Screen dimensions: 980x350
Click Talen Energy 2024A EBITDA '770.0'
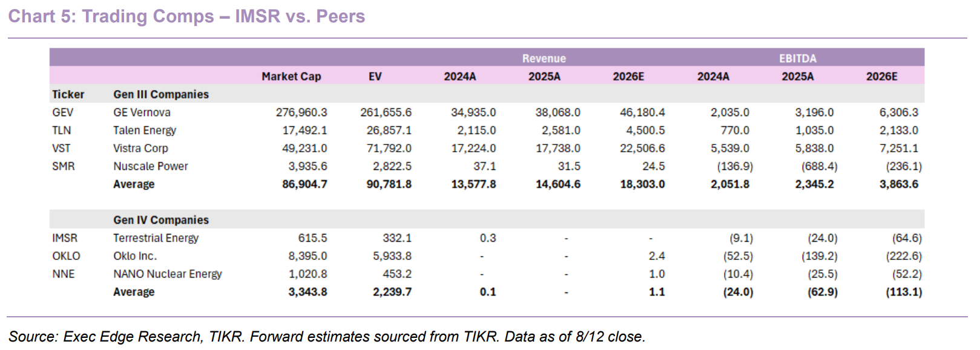(735, 131)
